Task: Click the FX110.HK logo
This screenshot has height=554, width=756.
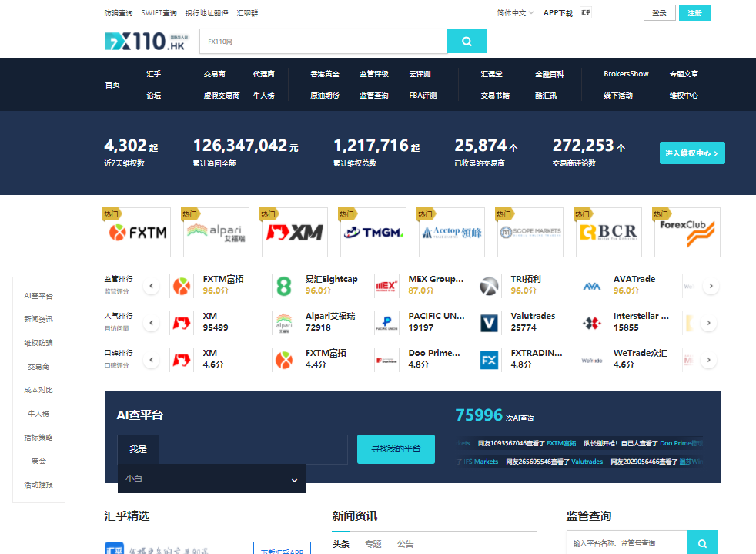Action: (x=146, y=41)
